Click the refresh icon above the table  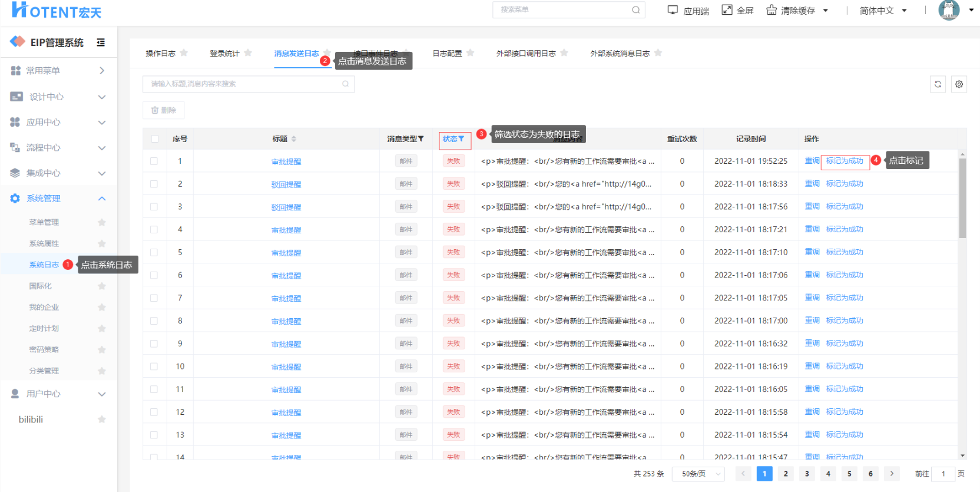tap(938, 84)
